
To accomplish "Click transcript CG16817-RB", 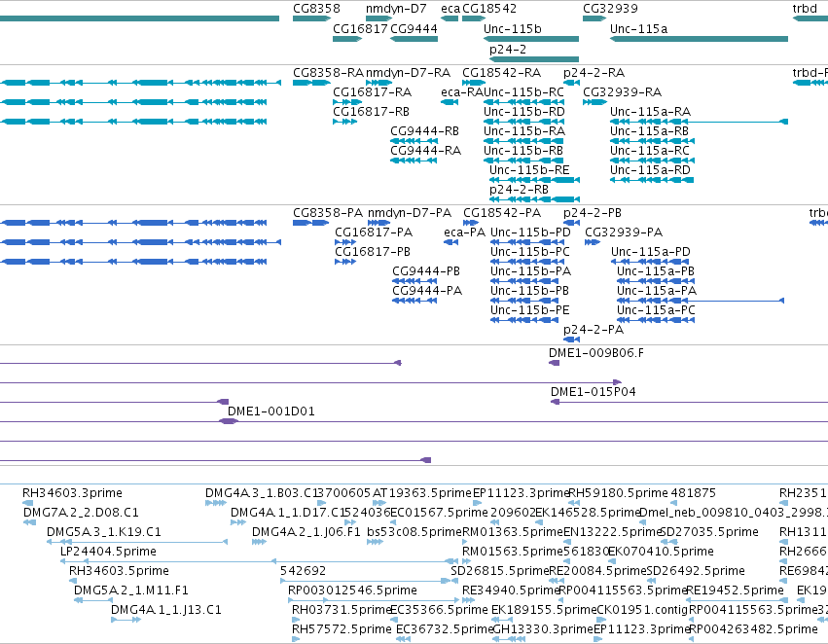I will 372,111.
